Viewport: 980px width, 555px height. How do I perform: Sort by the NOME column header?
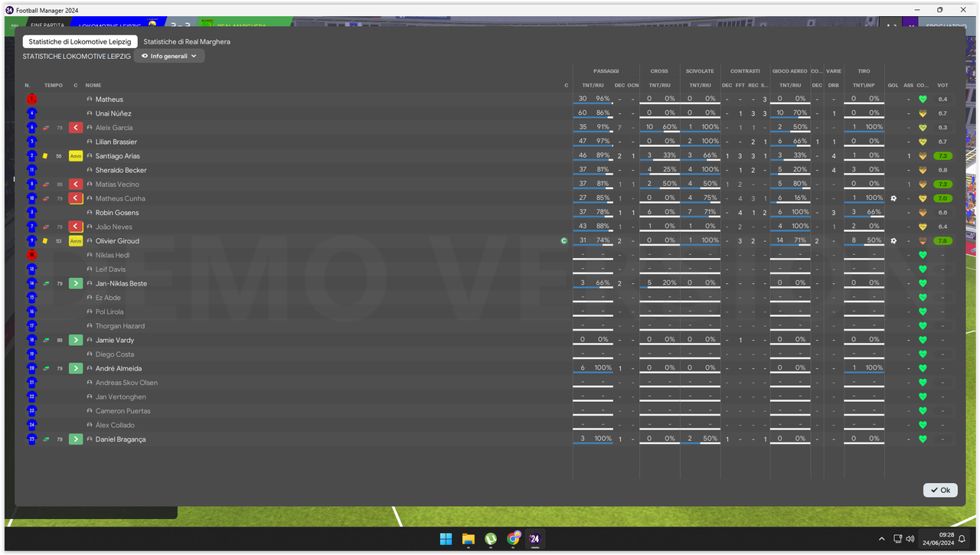pos(93,85)
